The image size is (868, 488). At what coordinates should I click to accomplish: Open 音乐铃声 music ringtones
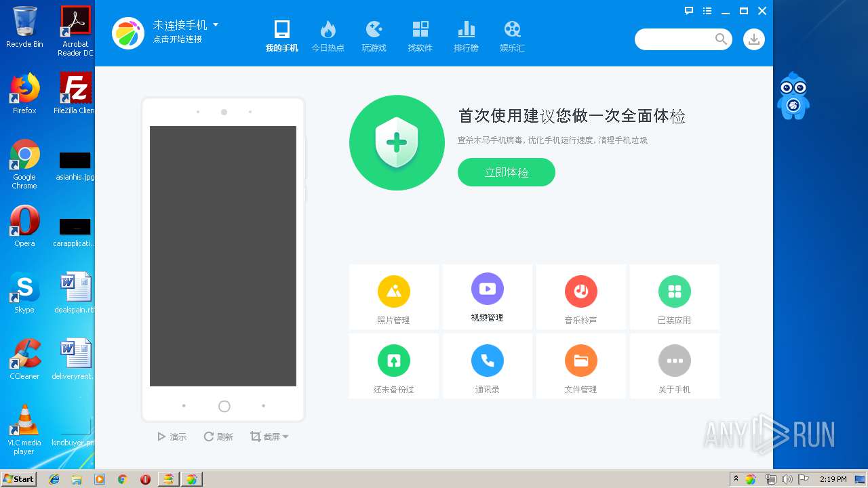point(581,298)
